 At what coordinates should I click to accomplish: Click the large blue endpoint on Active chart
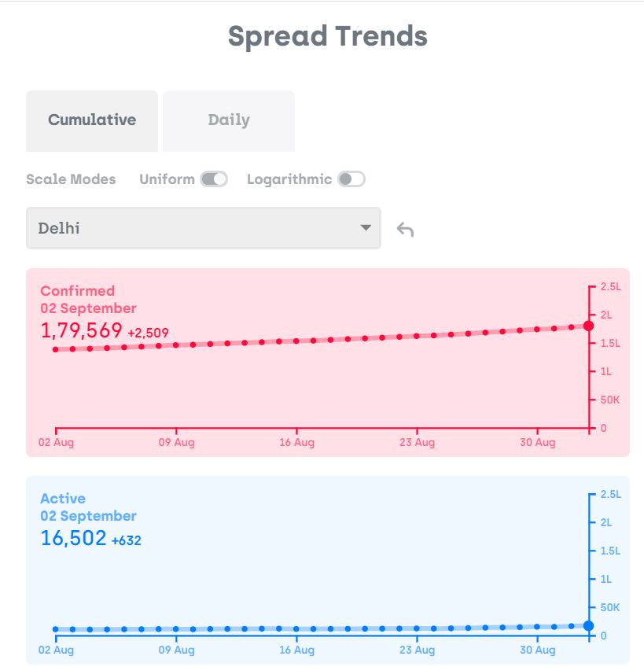coord(588,625)
